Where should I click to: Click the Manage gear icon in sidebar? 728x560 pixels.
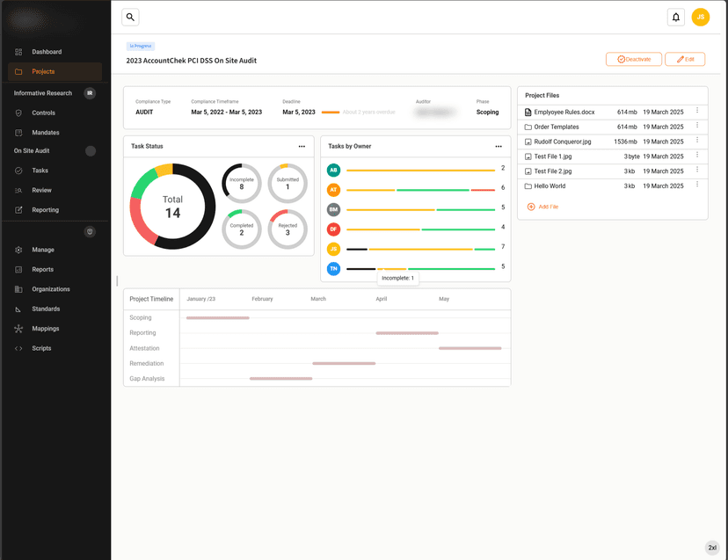tap(18, 250)
